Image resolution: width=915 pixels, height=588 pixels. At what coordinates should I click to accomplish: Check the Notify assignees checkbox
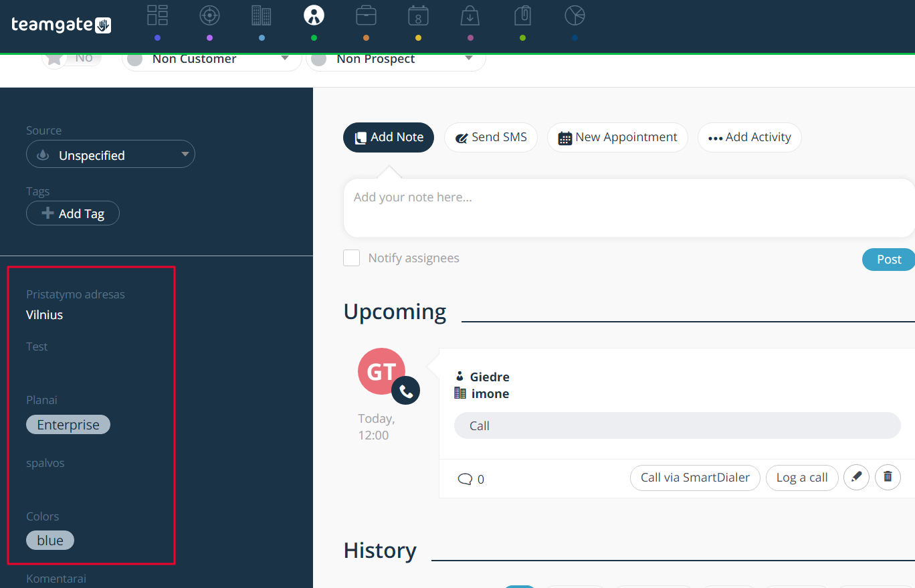352,258
